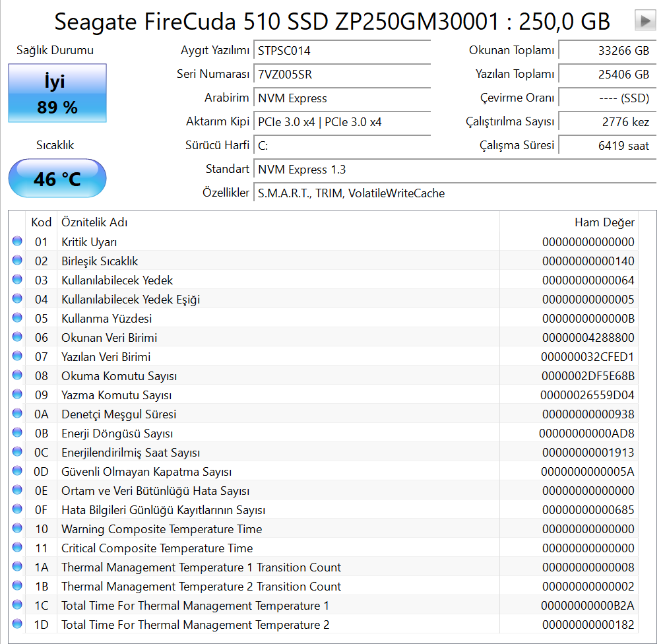Click the Seri Numarası field
Image resolution: width=663 pixels, height=644 pixels.
coord(342,75)
